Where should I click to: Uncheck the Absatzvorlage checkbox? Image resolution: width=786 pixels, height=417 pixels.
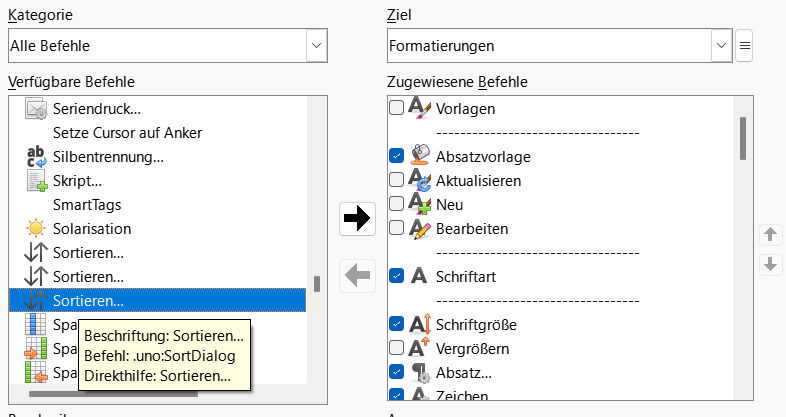[397, 155]
